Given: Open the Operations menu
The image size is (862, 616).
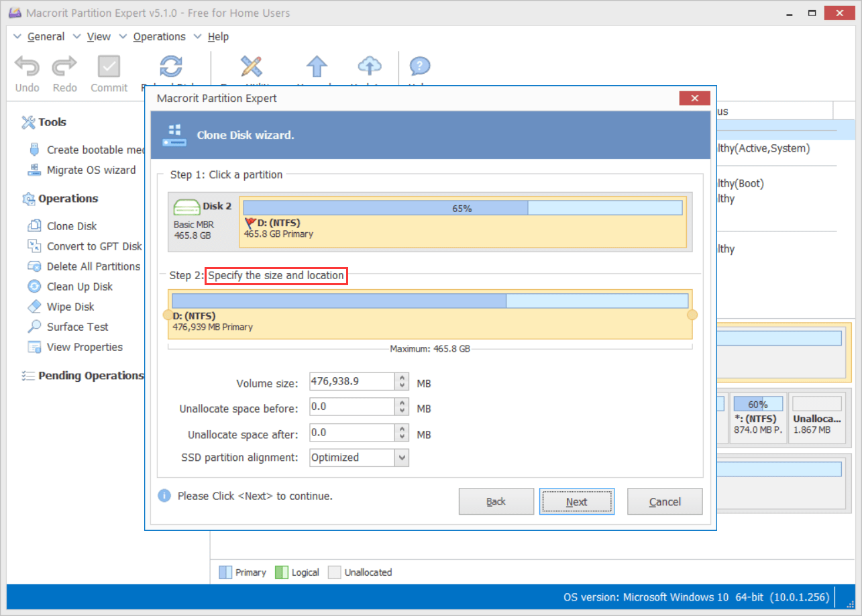Looking at the screenshot, I should coord(160,37).
